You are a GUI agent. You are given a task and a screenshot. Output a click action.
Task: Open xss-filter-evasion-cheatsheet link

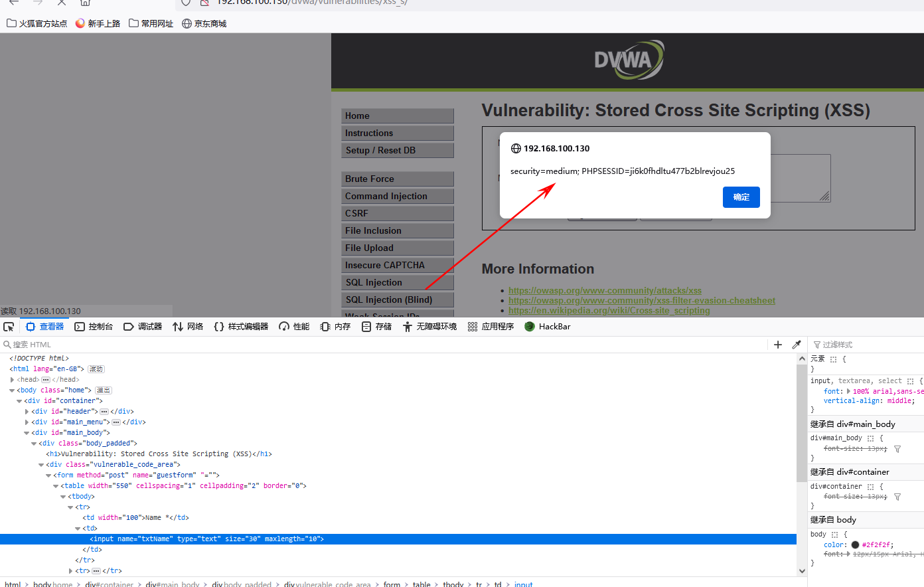point(642,301)
